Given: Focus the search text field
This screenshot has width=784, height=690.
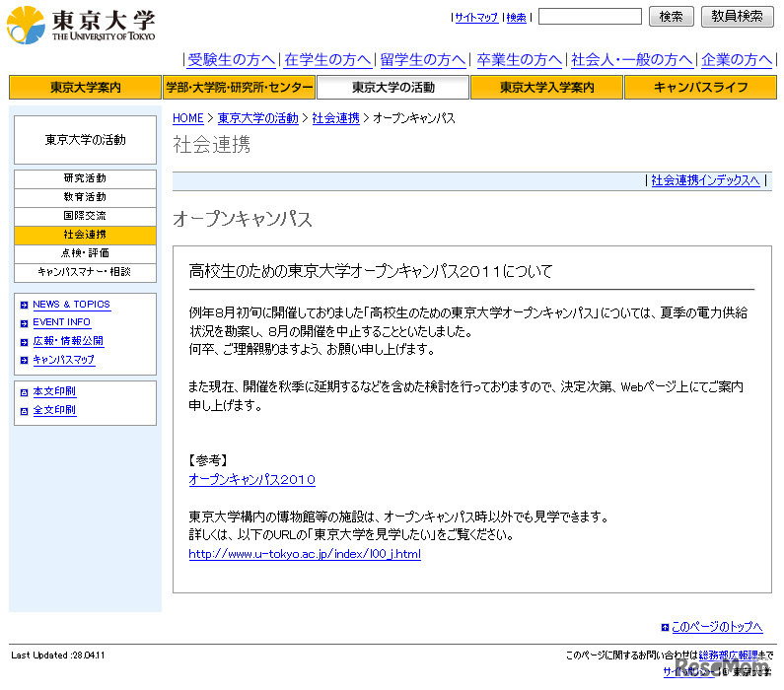Looking at the screenshot, I should coord(590,17).
